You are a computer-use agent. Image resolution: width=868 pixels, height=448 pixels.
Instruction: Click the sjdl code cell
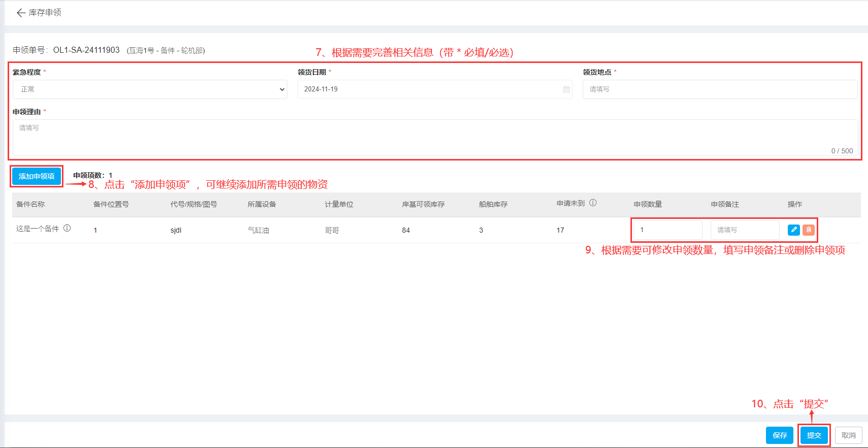[x=176, y=230]
